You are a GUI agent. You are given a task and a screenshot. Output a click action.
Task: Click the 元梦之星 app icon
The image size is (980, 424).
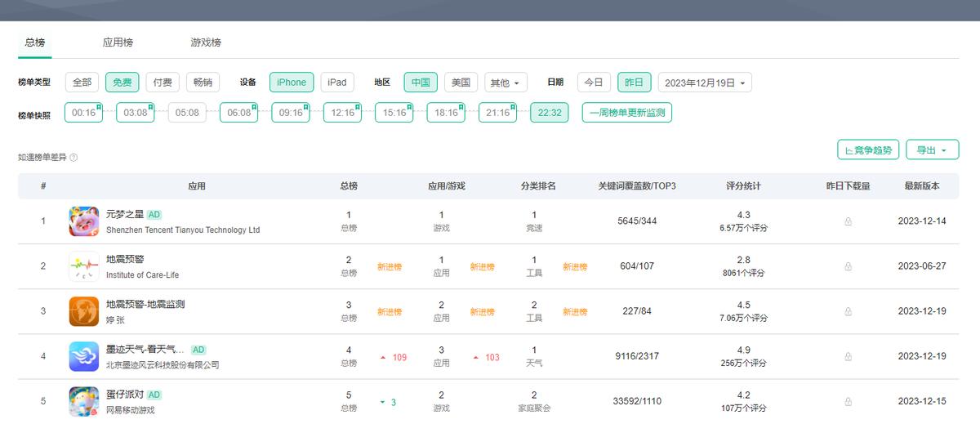coord(84,221)
